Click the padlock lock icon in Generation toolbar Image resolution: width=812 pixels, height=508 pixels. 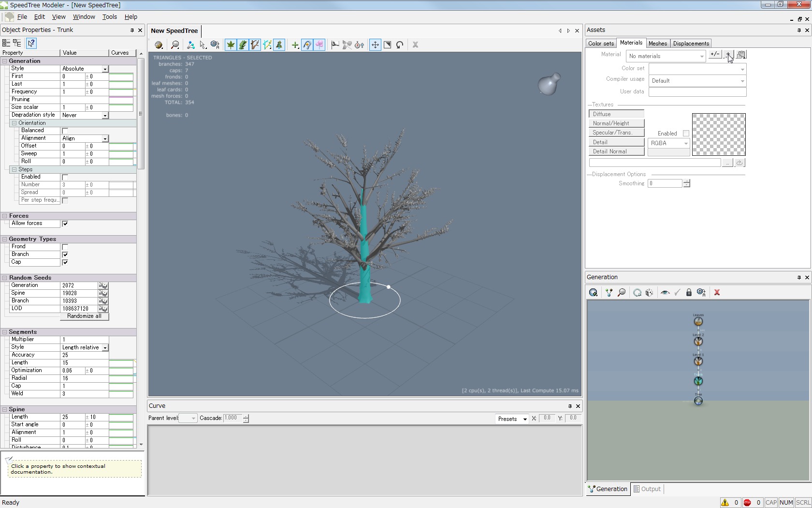tap(689, 293)
